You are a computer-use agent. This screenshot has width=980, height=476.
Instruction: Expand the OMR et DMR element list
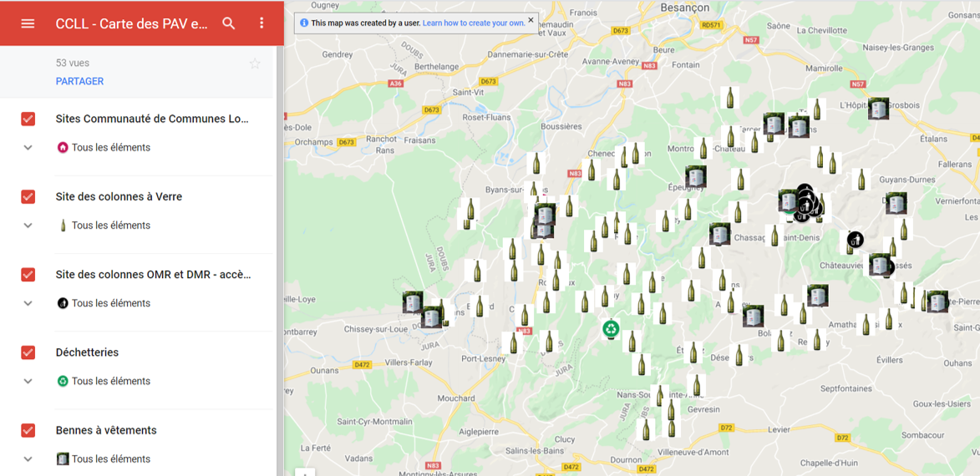[x=28, y=303]
